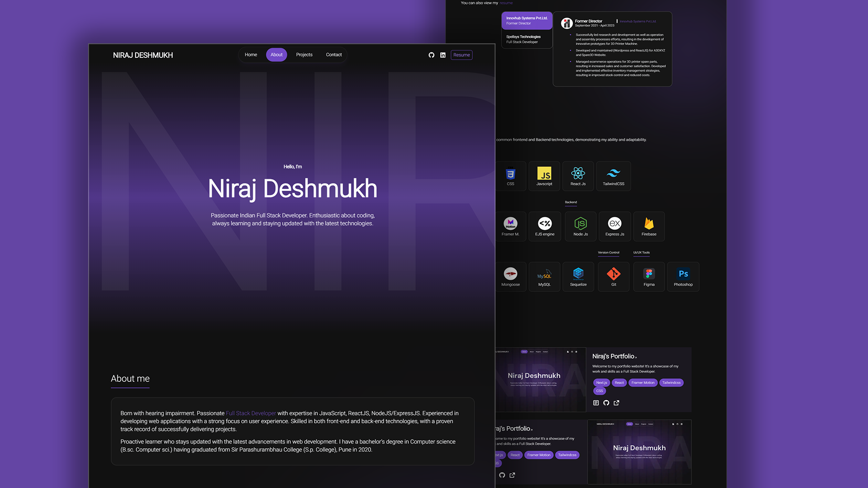Open the first project card's external link icon
This screenshot has width=868, height=488.
click(x=616, y=403)
